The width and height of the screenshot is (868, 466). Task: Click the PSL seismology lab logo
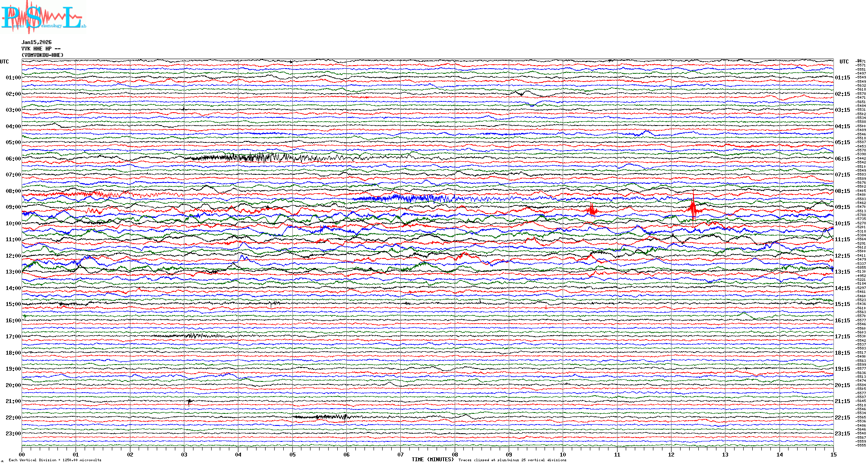[x=43, y=17]
